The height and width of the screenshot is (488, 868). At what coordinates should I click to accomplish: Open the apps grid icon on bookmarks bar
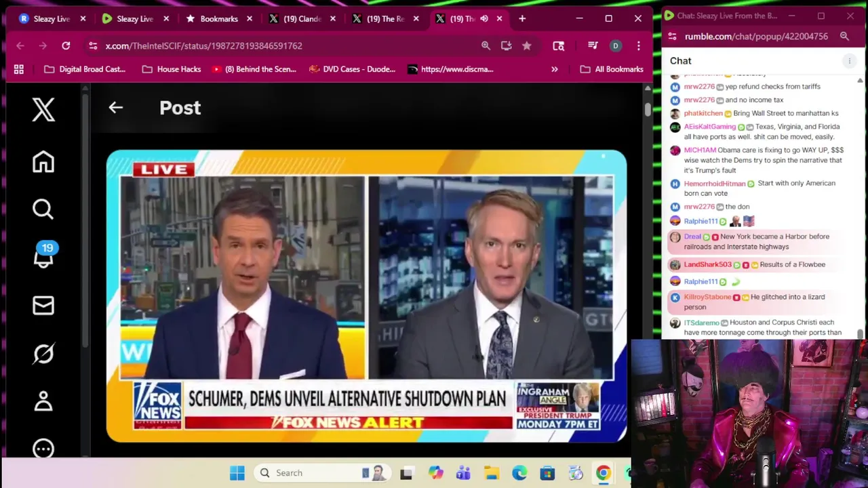point(19,69)
